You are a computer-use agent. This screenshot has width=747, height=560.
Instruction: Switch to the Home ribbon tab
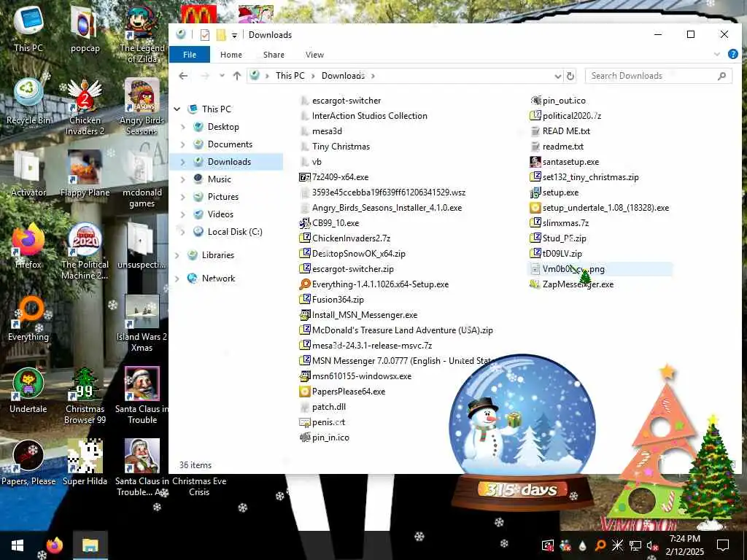[231, 55]
